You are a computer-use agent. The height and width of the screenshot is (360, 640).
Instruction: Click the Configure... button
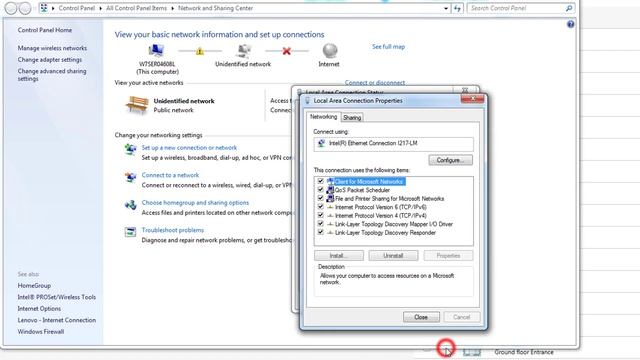[x=451, y=160]
